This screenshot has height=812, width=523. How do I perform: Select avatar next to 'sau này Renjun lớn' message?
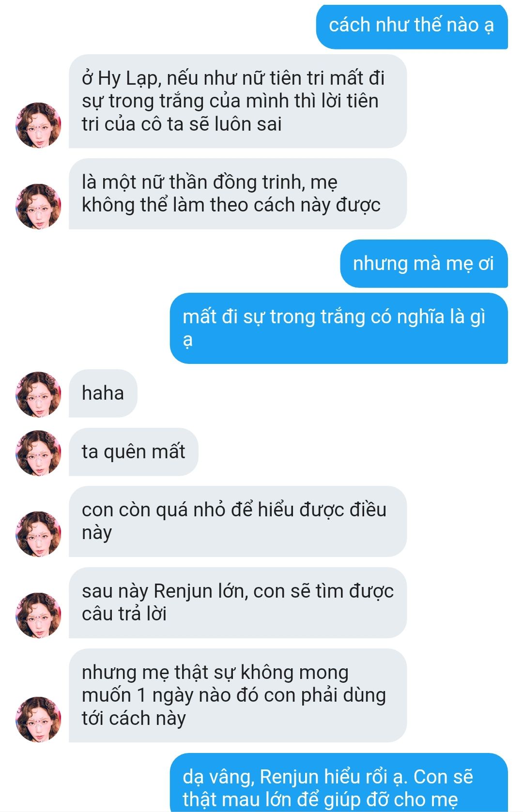pos(39,615)
